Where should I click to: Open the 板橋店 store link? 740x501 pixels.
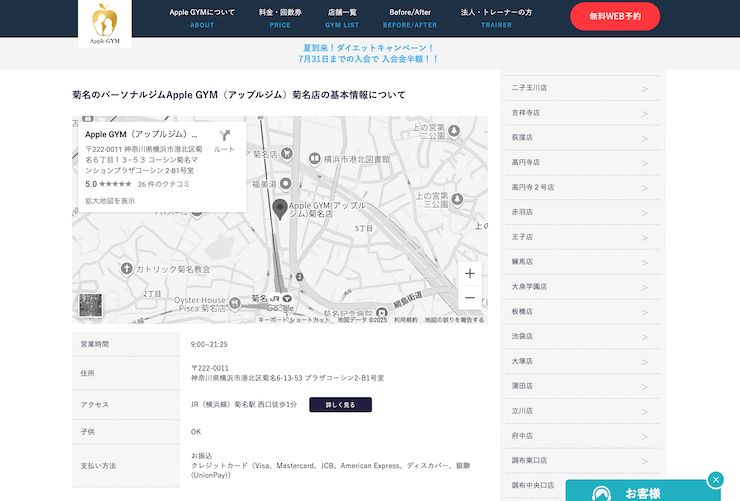point(583,311)
